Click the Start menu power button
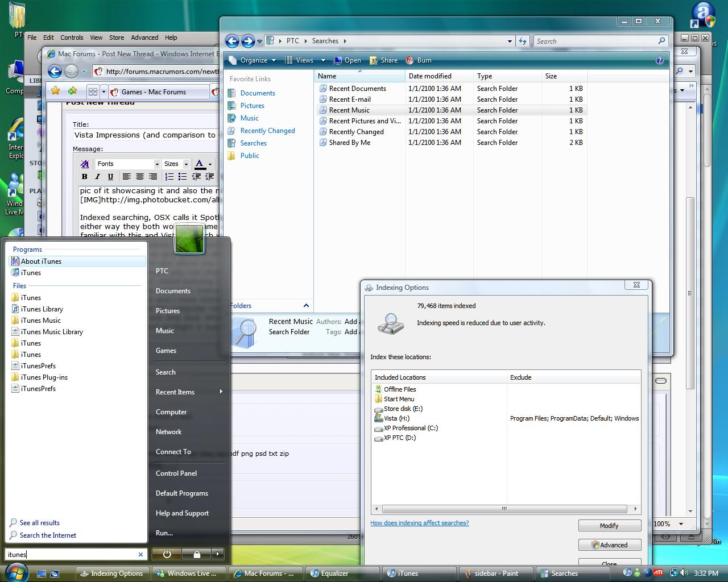 (x=167, y=554)
